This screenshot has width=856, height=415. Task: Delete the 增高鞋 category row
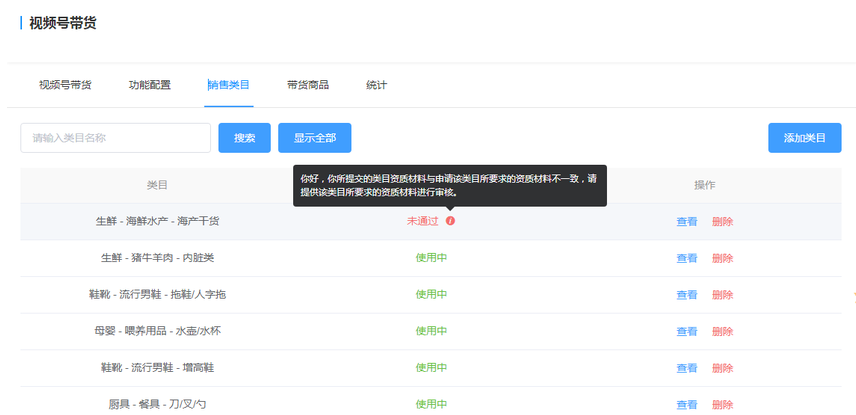(x=722, y=368)
